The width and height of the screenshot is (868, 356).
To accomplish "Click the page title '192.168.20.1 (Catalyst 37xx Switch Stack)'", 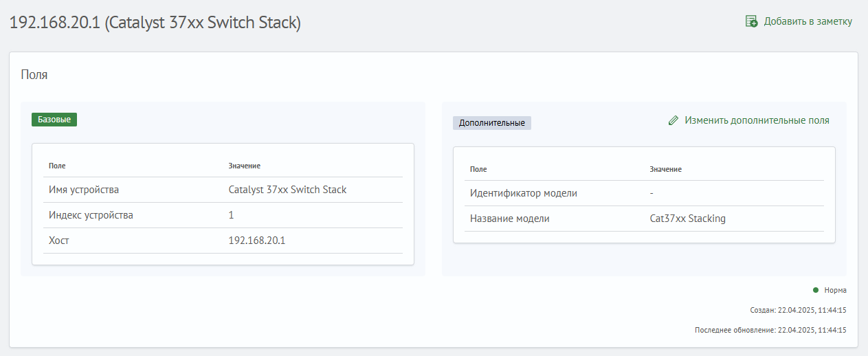I will click(x=155, y=23).
